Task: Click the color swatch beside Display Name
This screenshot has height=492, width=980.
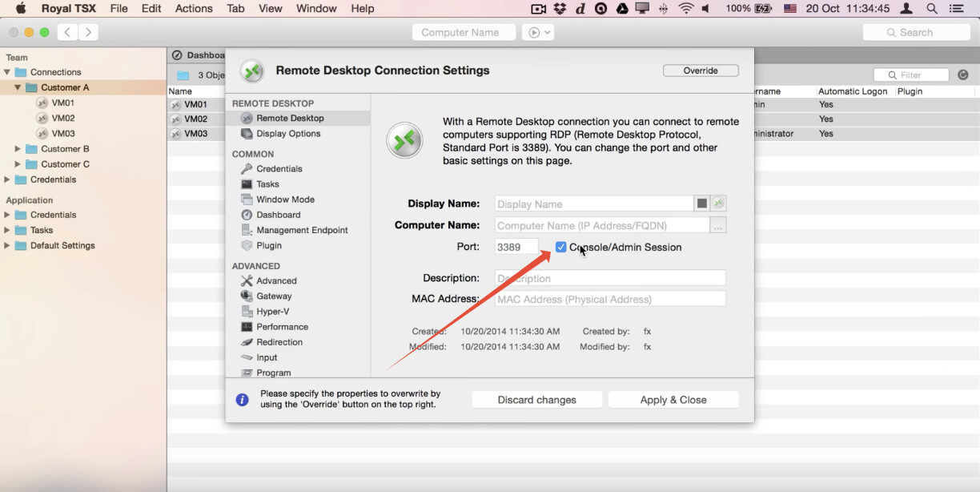Action: pyautogui.click(x=702, y=204)
